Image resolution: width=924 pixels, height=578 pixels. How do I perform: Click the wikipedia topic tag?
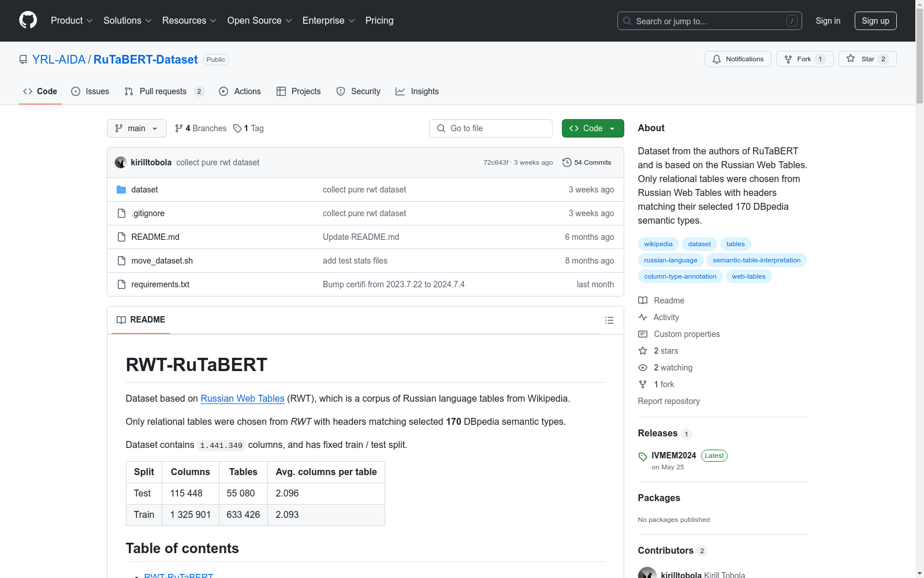[658, 244]
